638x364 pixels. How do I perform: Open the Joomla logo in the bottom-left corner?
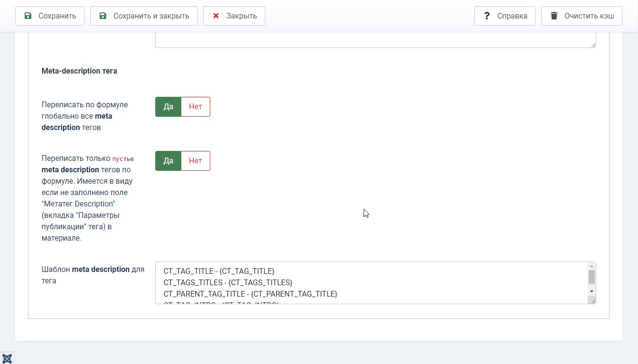(x=7, y=358)
